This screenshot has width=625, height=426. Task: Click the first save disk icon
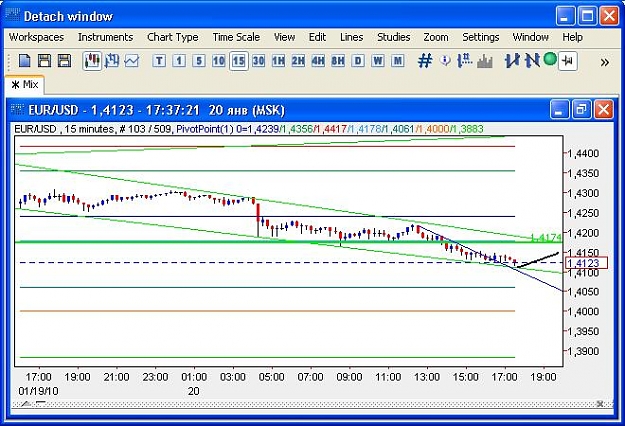click(x=44, y=61)
